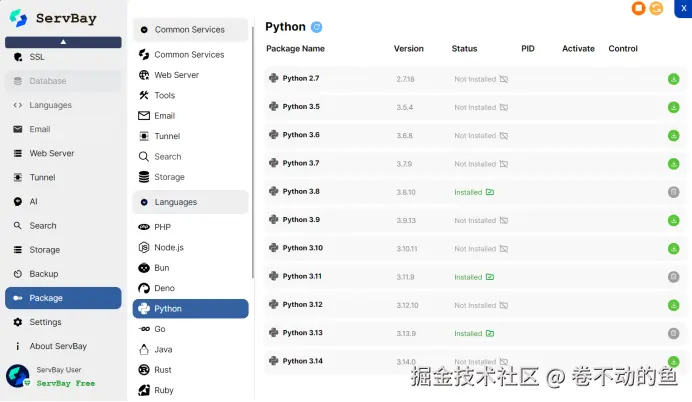Open Settings in the left sidebar
Image resolution: width=692 pixels, height=402 pixels.
point(63,322)
